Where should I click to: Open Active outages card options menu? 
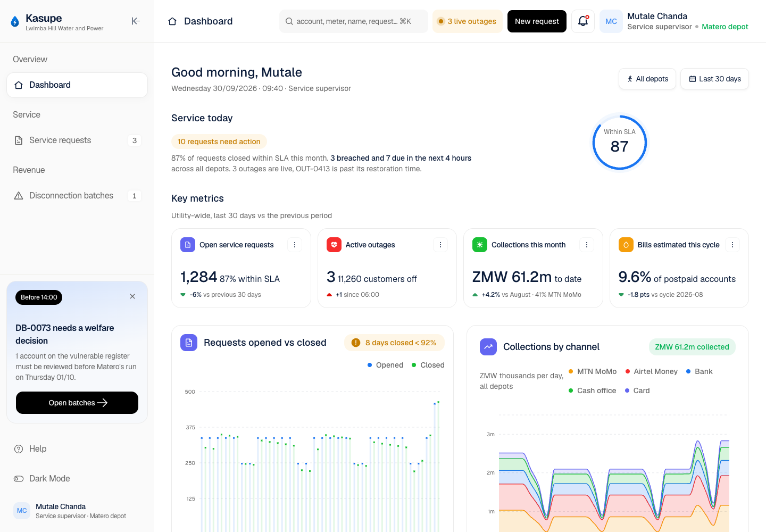point(440,245)
